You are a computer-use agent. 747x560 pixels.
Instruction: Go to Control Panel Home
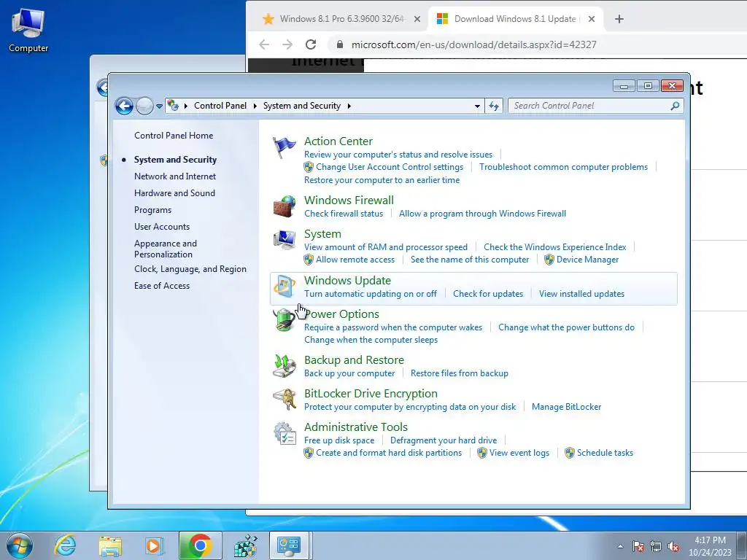tap(174, 135)
